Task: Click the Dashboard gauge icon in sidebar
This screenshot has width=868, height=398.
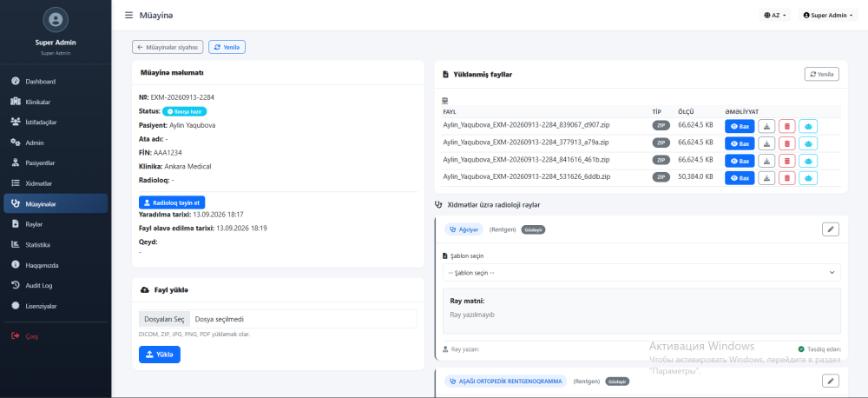Action: [16, 82]
